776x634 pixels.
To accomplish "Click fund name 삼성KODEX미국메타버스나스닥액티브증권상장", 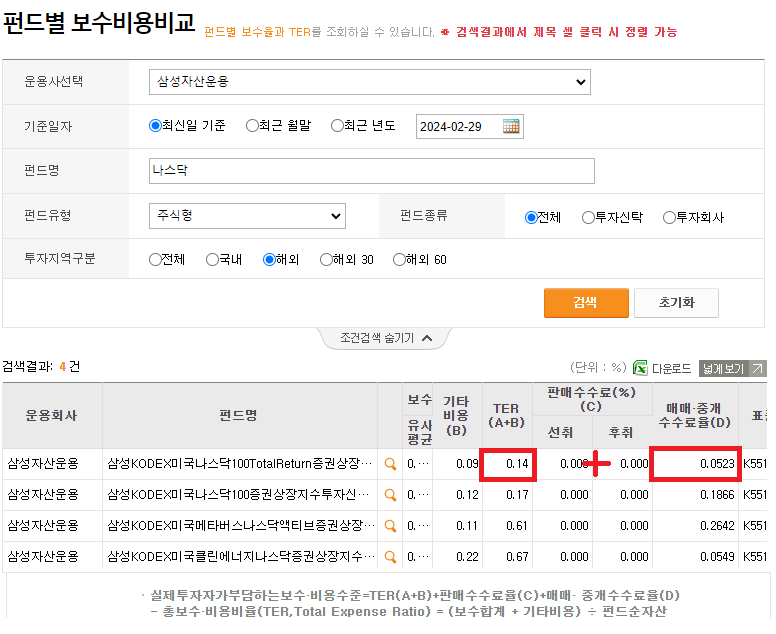I will 241,526.
